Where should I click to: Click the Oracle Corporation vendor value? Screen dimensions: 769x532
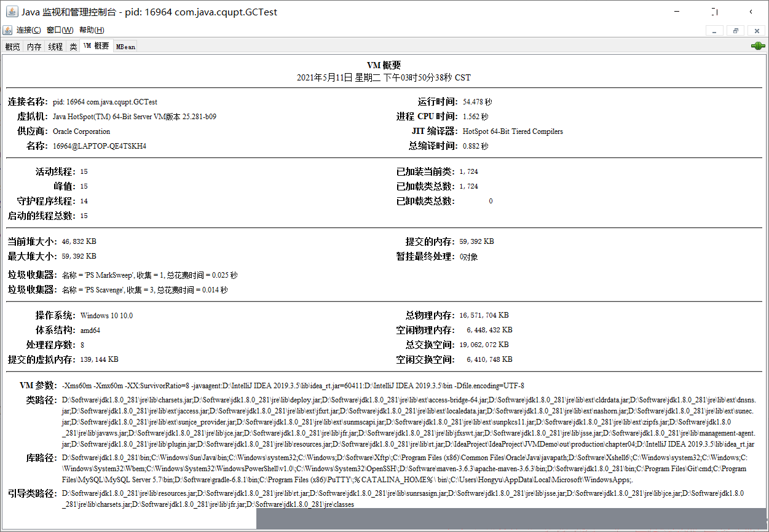[x=82, y=131]
